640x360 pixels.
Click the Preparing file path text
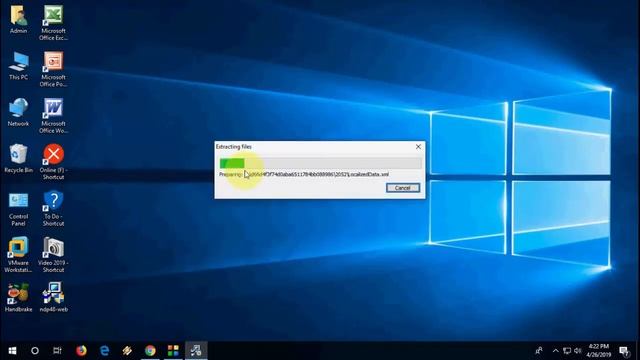click(304, 174)
